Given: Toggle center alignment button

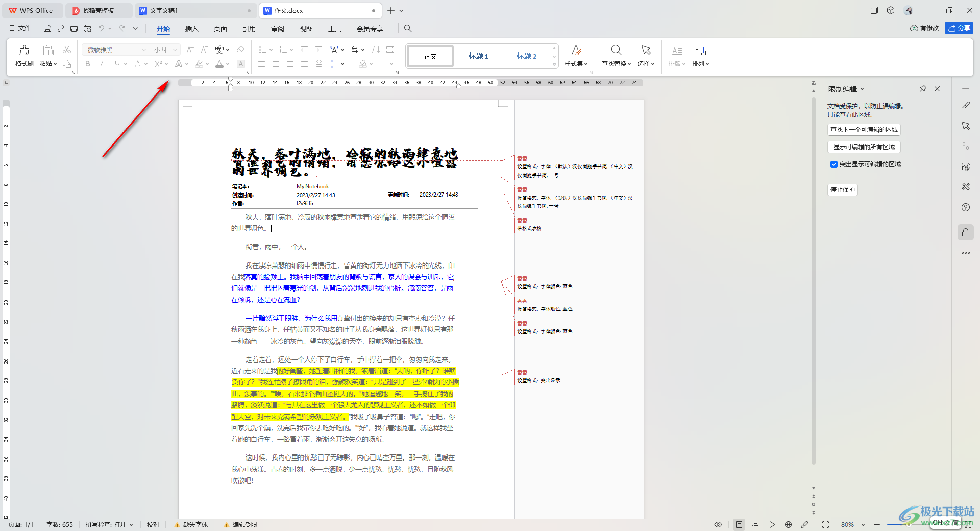Looking at the screenshot, I should click(x=276, y=64).
